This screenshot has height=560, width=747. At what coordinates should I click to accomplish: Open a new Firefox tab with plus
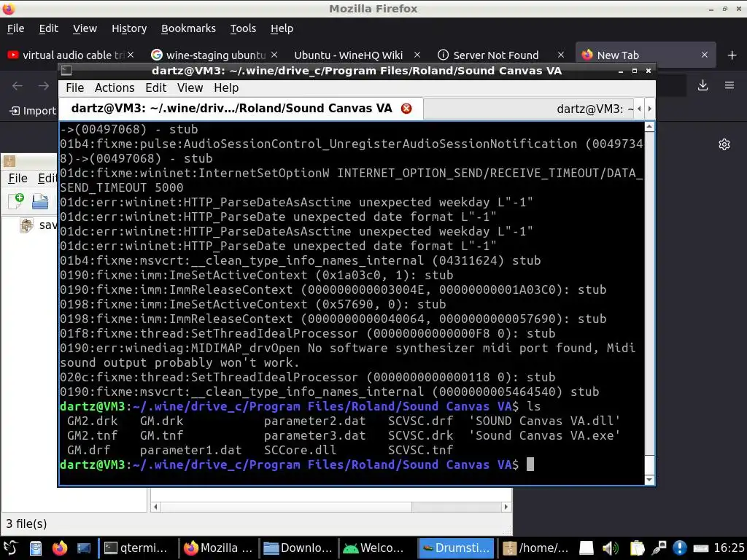pyautogui.click(x=732, y=55)
